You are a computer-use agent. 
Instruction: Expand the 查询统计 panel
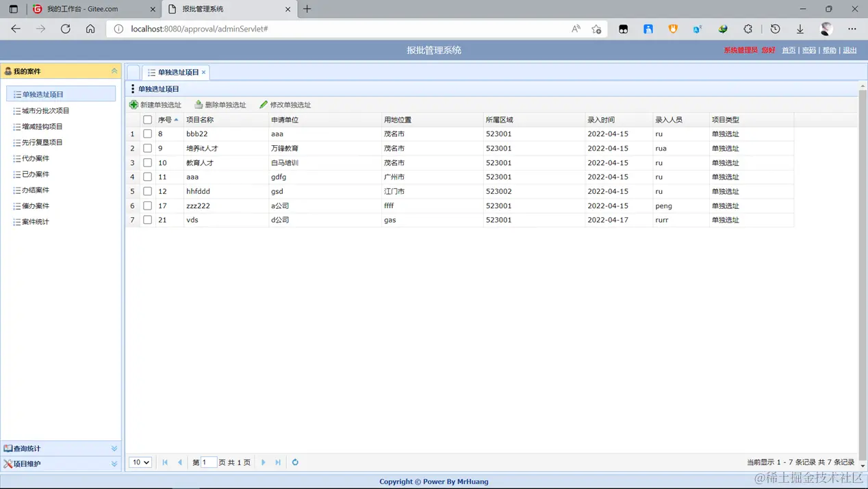click(114, 449)
